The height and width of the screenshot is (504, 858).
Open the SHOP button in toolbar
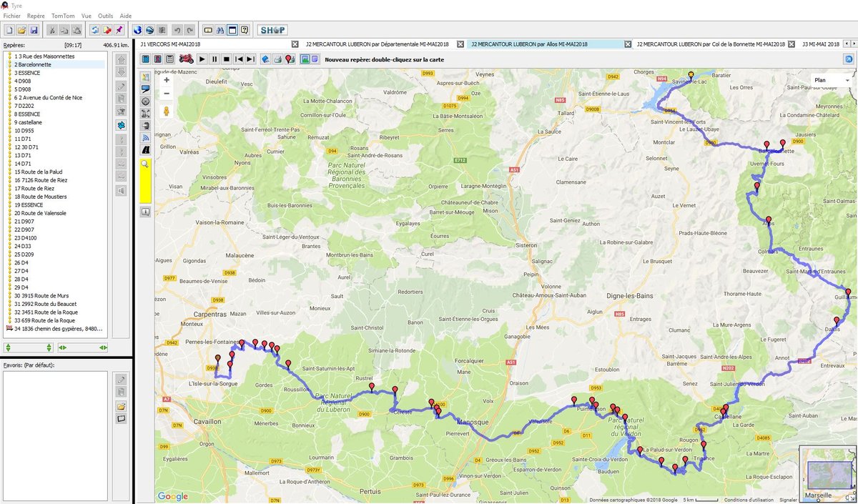coord(272,30)
